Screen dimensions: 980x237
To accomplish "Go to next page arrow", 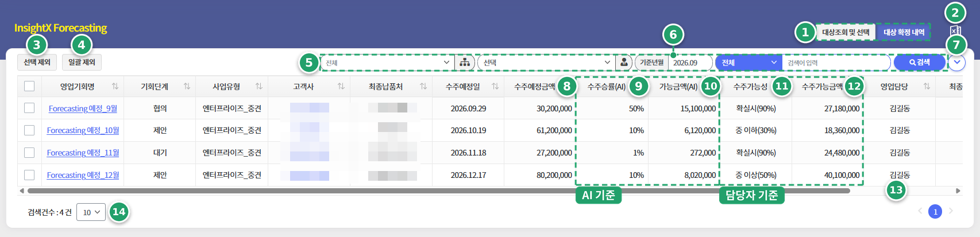I will (x=951, y=211).
